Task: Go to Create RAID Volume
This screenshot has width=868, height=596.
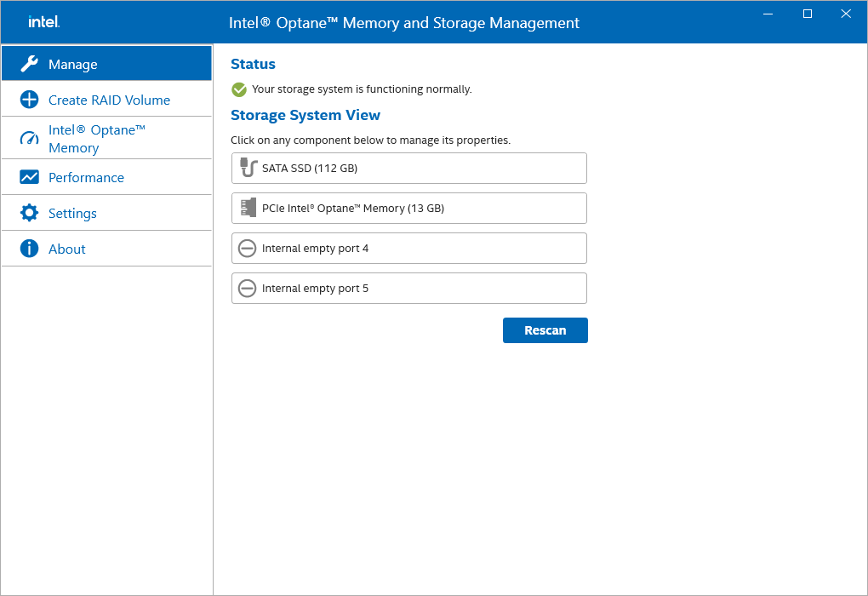Action: pyautogui.click(x=107, y=100)
